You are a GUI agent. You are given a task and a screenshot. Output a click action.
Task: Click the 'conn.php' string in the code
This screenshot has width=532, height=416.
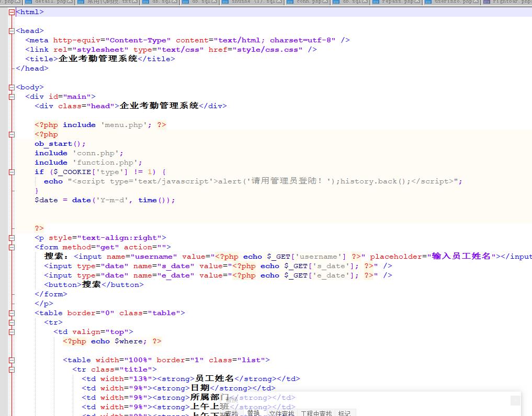click(96, 153)
